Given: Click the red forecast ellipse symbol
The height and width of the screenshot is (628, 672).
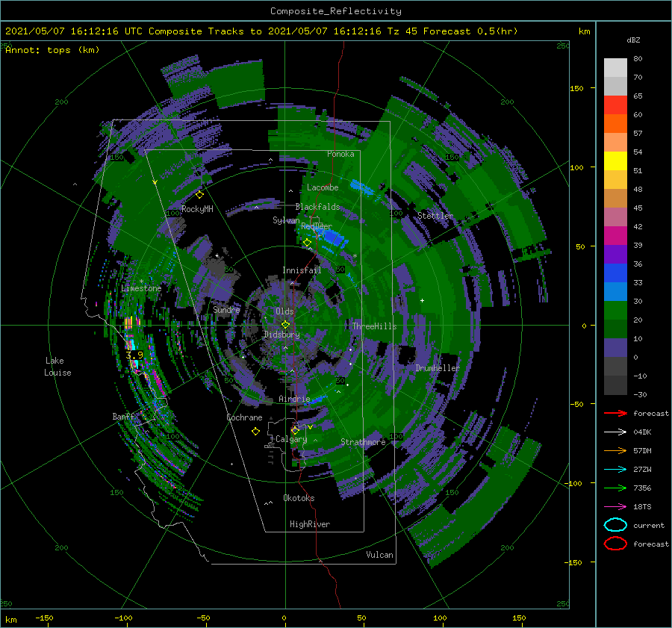Looking at the screenshot, I should (615, 544).
